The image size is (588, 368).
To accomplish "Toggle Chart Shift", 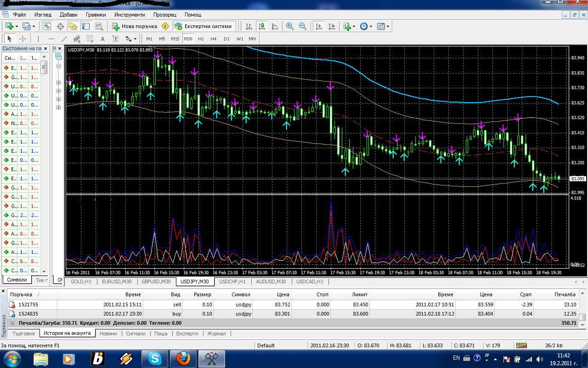I will point(332,26).
